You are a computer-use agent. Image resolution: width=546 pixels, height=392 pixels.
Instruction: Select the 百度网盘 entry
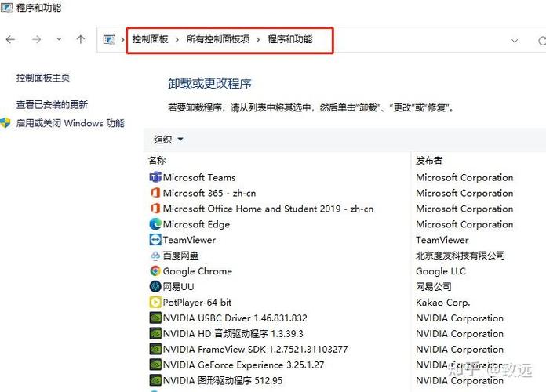(180, 256)
